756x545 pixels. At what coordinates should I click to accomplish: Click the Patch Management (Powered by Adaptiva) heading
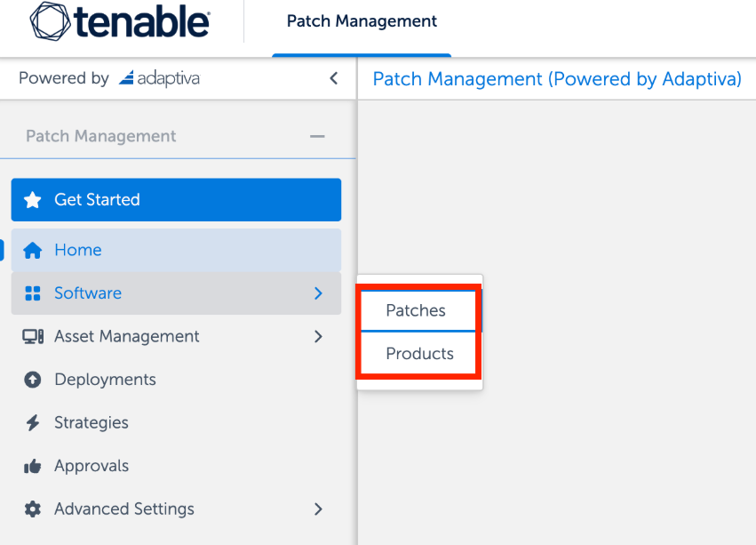coord(557,79)
